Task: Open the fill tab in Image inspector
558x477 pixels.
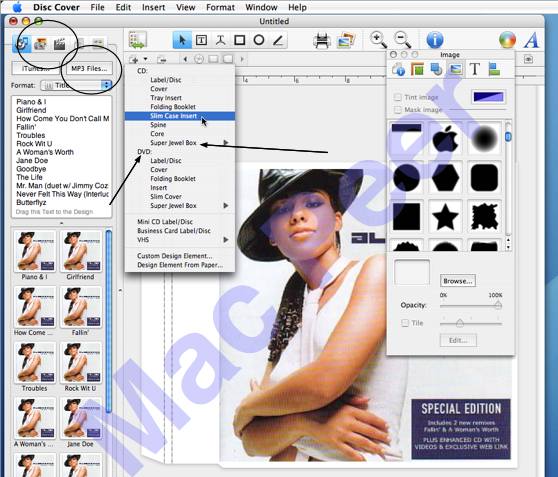Action: pyautogui.click(x=417, y=69)
